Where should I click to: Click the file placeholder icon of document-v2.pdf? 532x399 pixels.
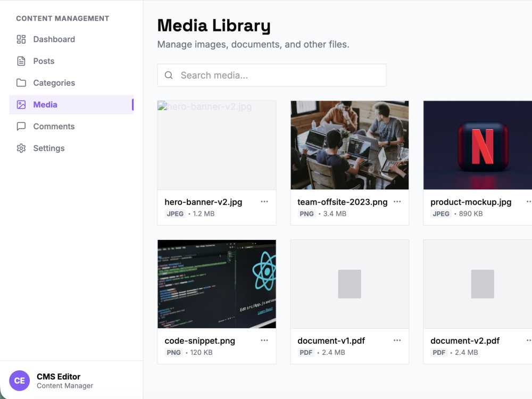483,284
